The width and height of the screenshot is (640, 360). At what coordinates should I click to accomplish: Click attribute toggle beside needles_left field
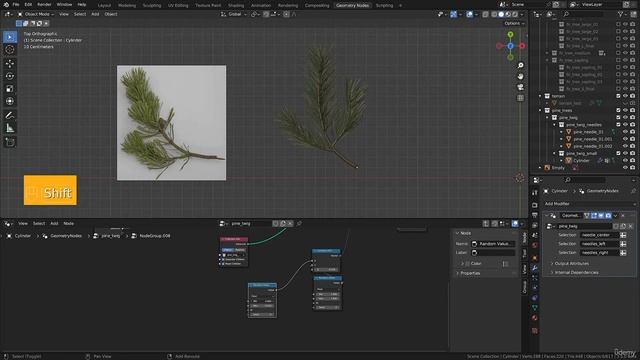tap(623, 244)
